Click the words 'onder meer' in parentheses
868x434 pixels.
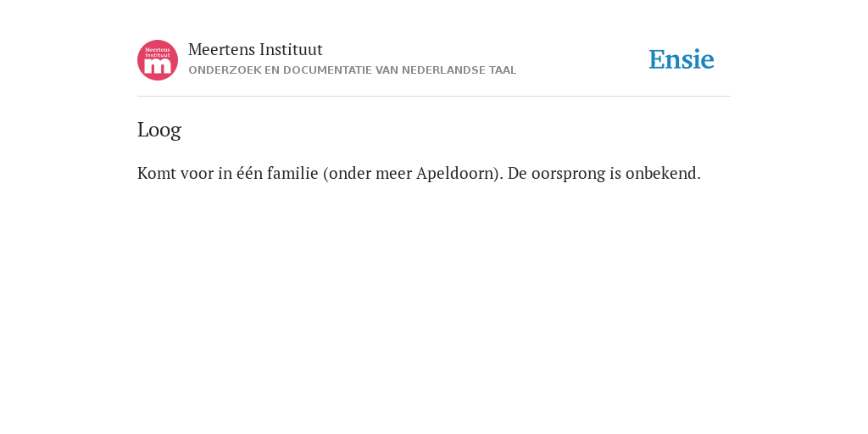pos(370,173)
